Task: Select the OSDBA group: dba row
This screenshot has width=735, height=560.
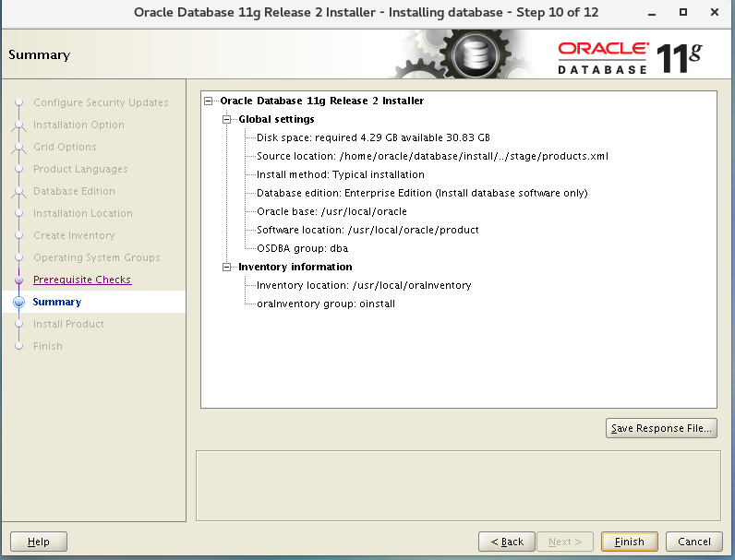Action: tap(302, 248)
